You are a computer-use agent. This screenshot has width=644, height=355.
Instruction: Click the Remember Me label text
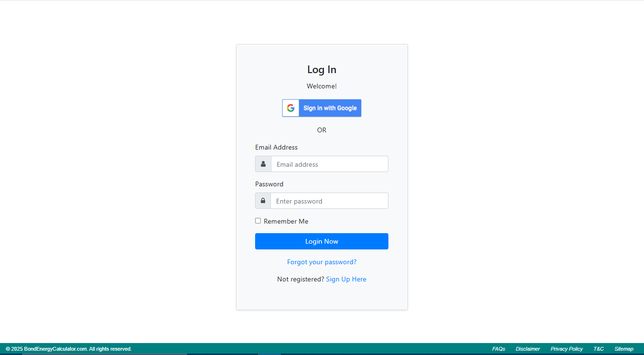point(286,221)
